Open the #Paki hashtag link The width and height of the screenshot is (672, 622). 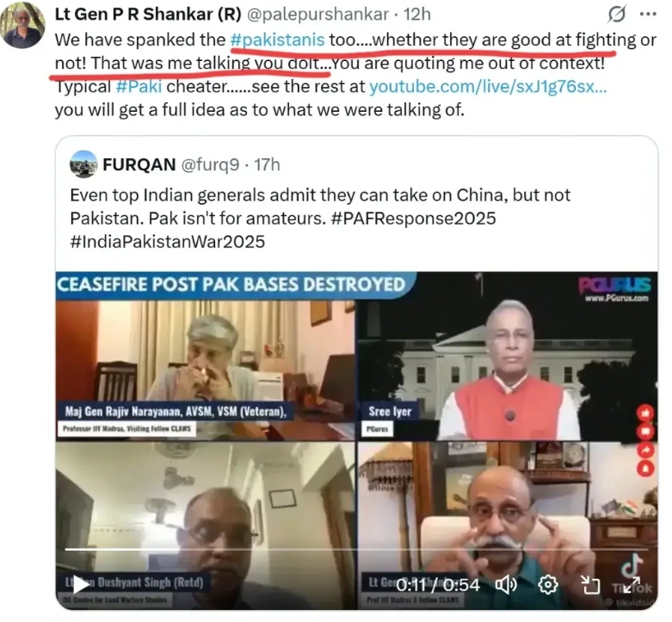[x=139, y=87]
